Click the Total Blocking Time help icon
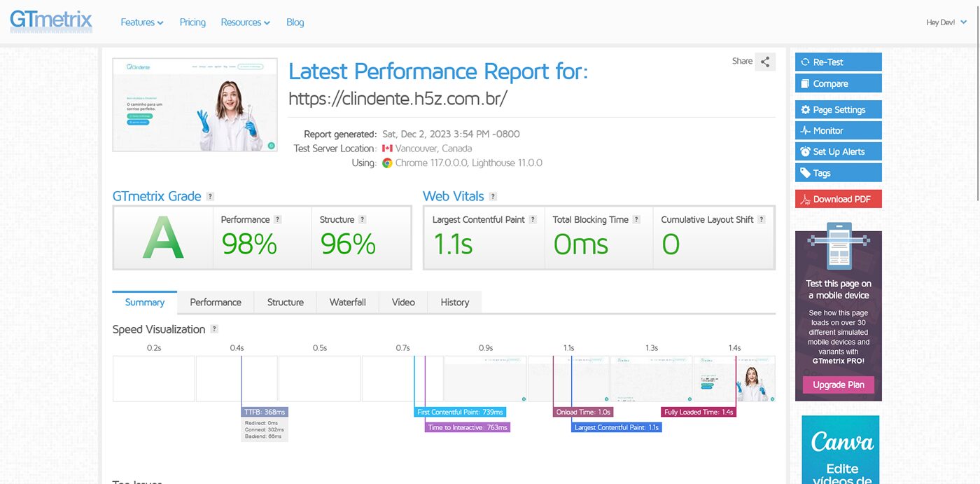Image resolution: width=980 pixels, height=484 pixels. coord(636,220)
